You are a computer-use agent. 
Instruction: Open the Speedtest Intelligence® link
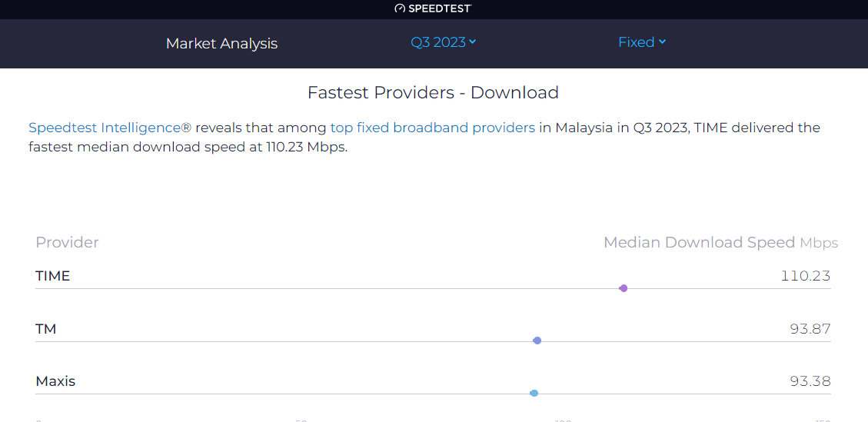[x=109, y=128]
